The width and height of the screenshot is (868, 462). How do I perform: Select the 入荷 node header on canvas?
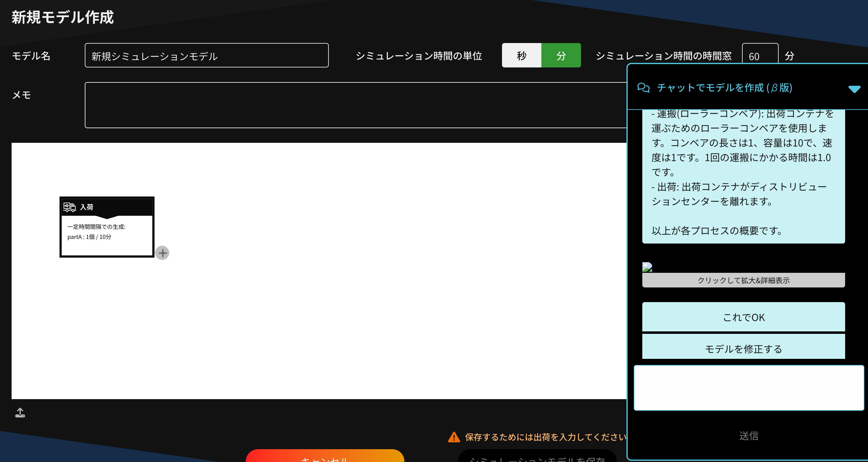pos(107,207)
